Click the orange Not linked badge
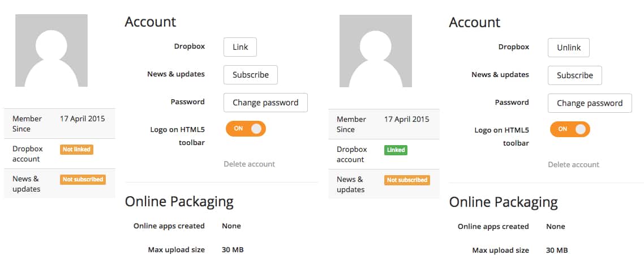This screenshot has height=263, width=644. [x=76, y=150]
